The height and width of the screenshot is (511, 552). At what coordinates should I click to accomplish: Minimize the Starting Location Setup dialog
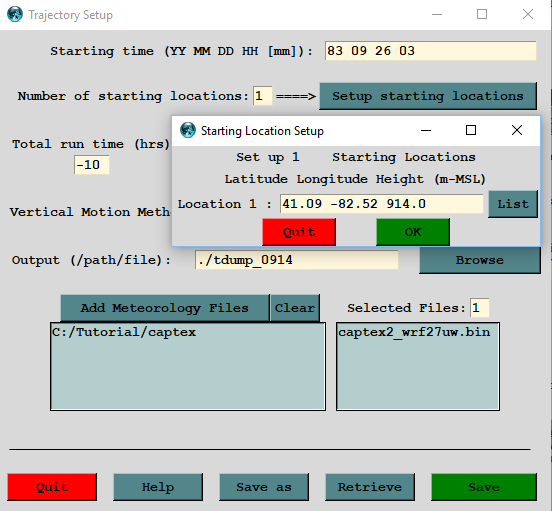coord(426,131)
